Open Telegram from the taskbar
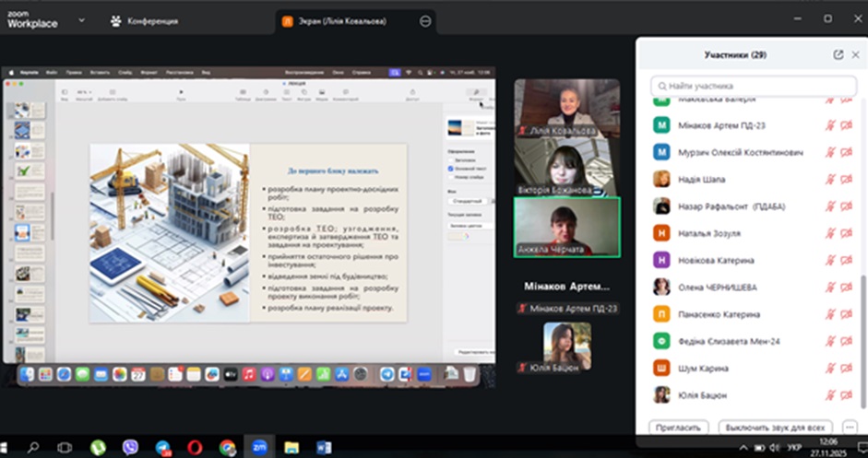 click(x=162, y=448)
